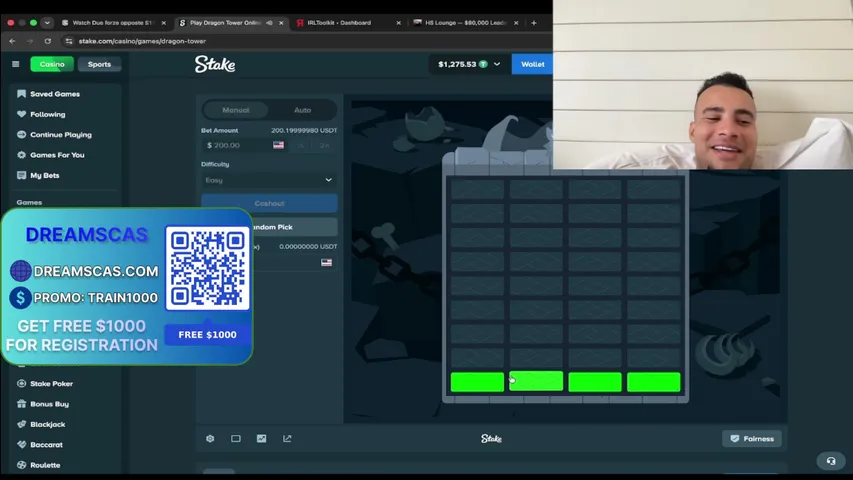Screen dimensions: 853x480
Task: Pick the first green tile in bottom row
Action: coord(477,382)
